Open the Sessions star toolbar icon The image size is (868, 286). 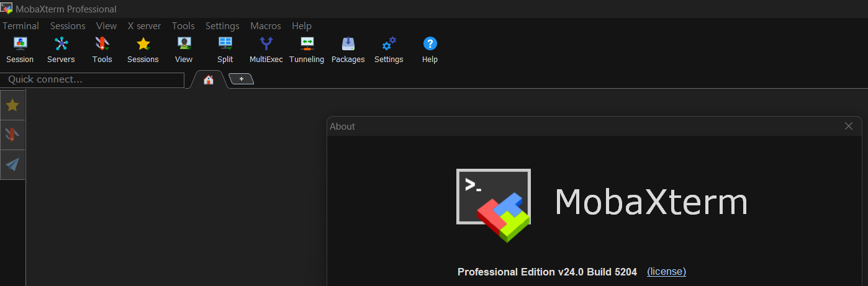143,50
